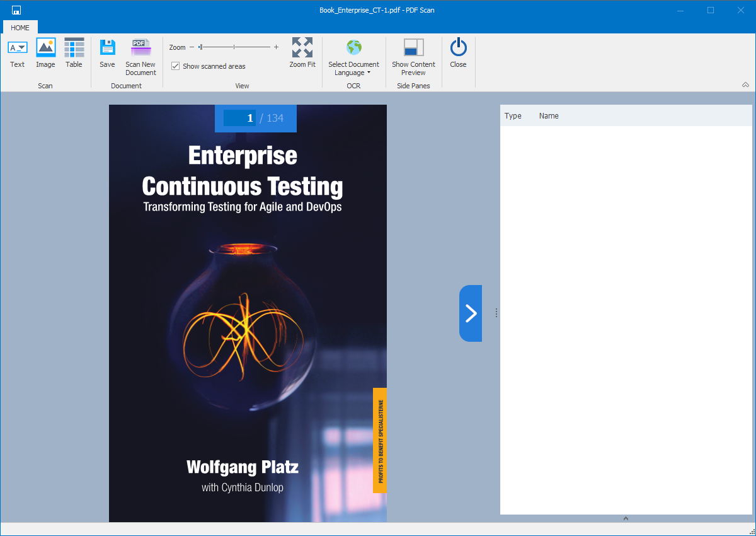Click the Type column header
Viewport: 756px width, 536px height.
pos(513,116)
